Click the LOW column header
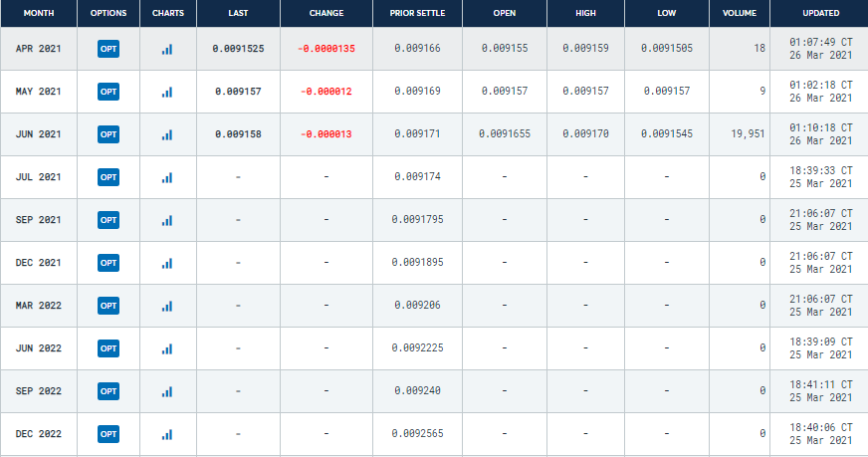This screenshot has height=457, width=868. click(667, 13)
